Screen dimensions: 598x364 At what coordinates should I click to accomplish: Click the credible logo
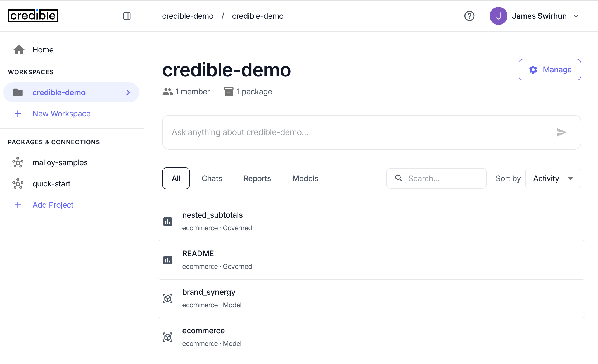33,16
